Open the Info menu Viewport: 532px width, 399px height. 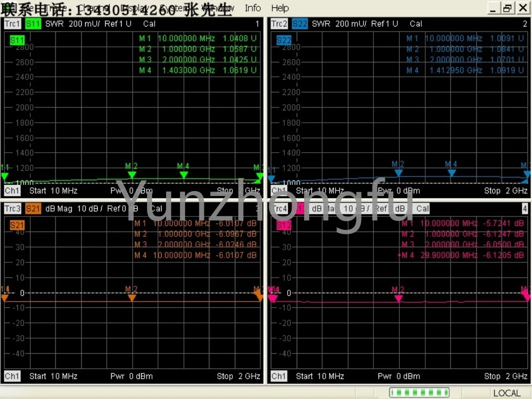pyautogui.click(x=252, y=8)
